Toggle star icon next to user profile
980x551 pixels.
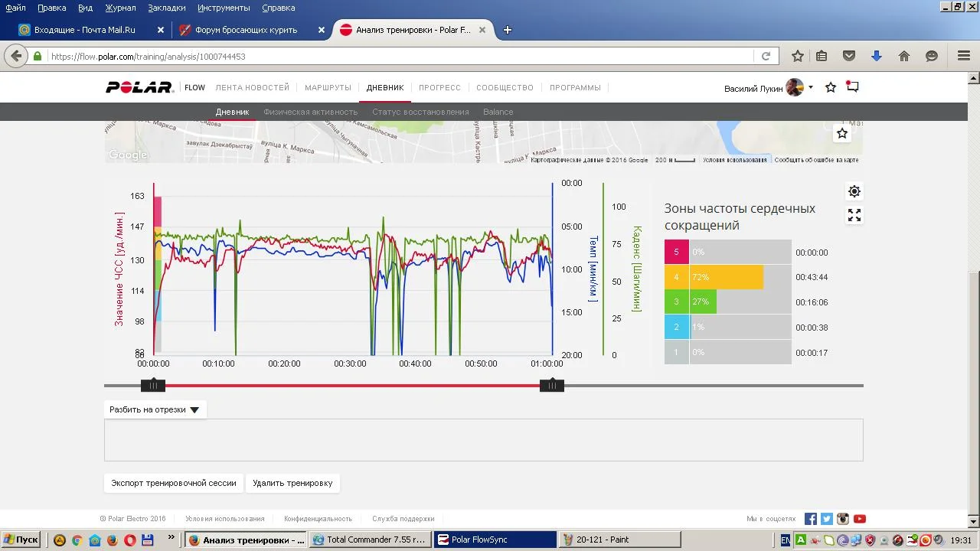click(x=831, y=87)
